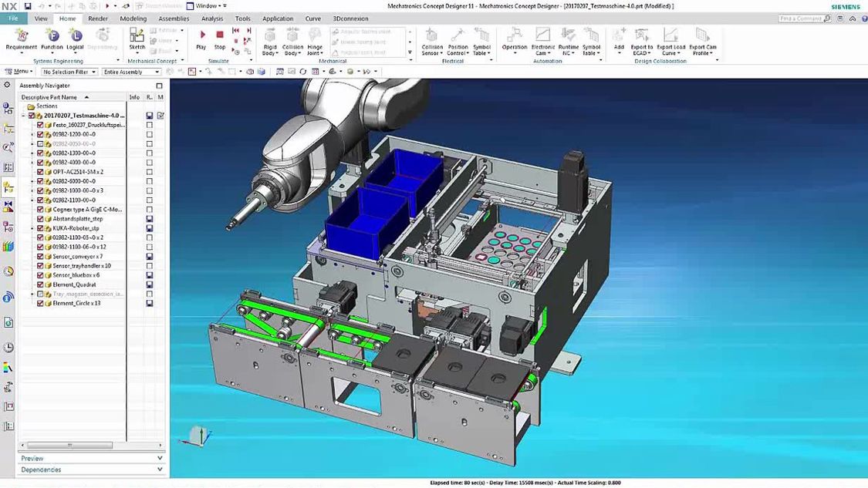Open the History clock tab in resource bar
The width and height of the screenshot is (868, 488).
[x=8, y=348]
